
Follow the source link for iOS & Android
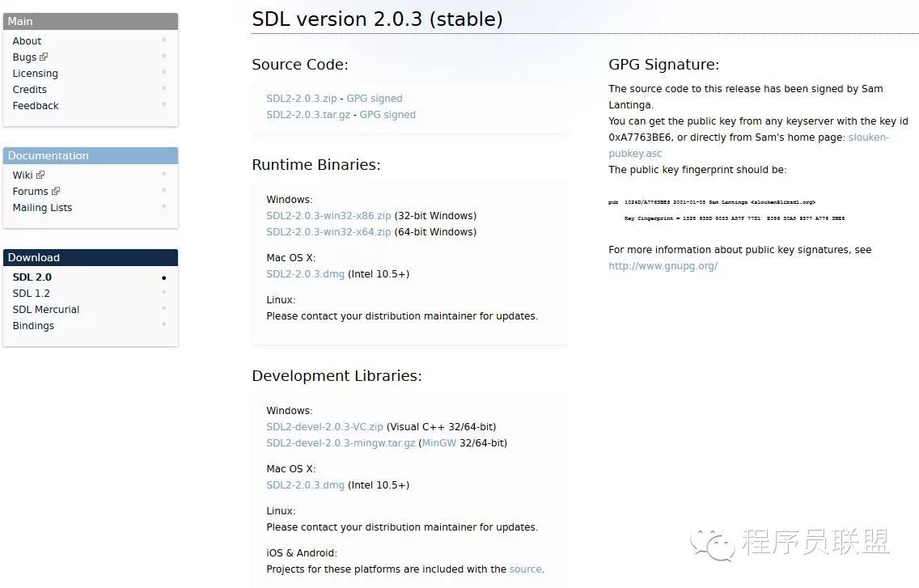click(526, 569)
